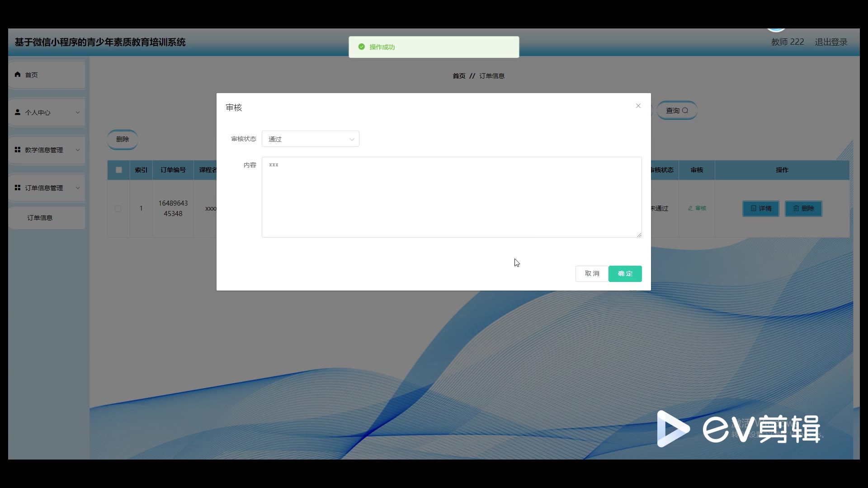Click the person icon for 个人中心
Image resolution: width=868 pixels, height=488 pixels.
pos(18,112)
